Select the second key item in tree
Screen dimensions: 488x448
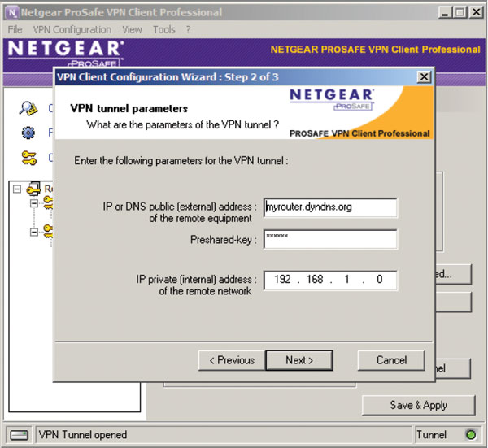click(48, 232)
